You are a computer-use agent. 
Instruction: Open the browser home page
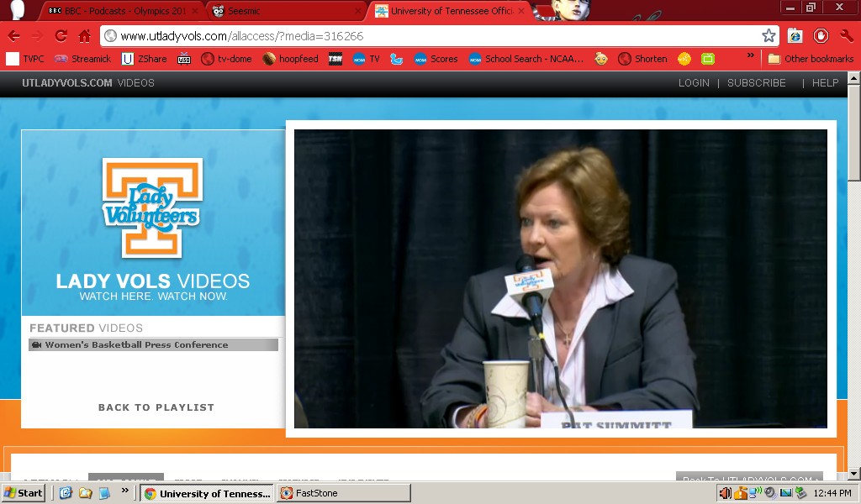[x=85, y=36]
